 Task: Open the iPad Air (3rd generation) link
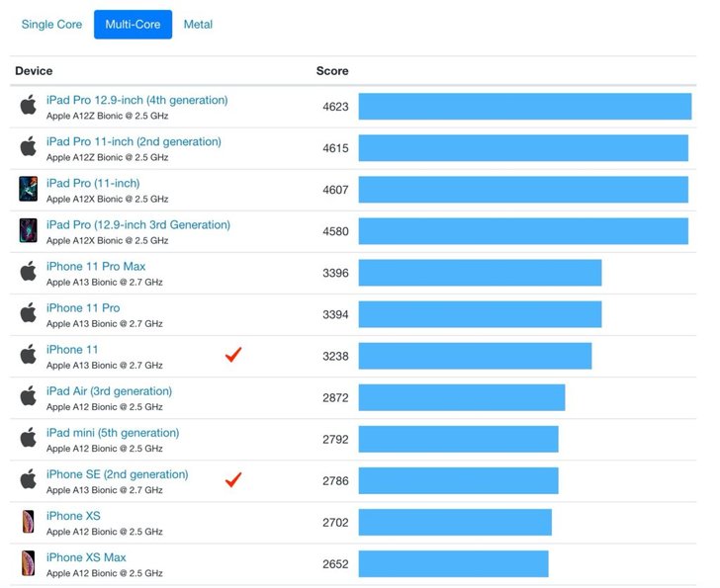[109, 391]
